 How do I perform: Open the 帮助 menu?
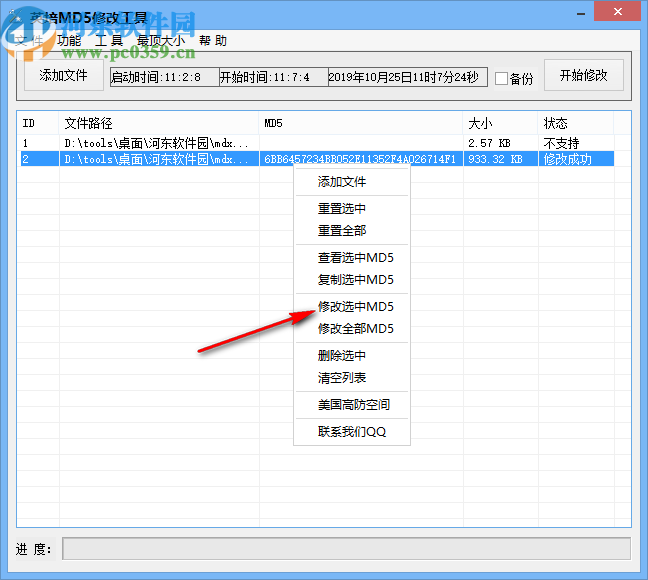[213, 41]
